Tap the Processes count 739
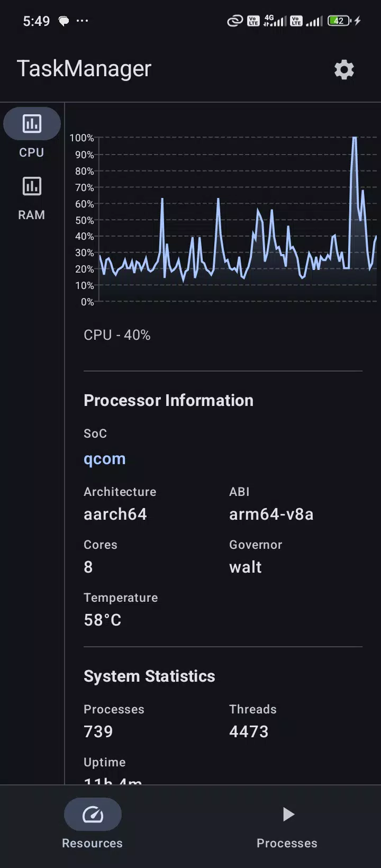The height and width of the screenshot is (868, 381). pyautogui.click(x=98, y=731)
